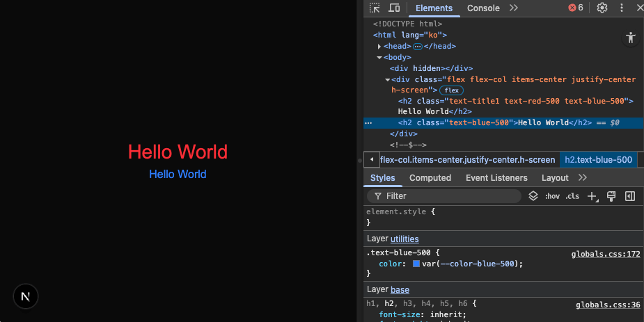The width and height of the screenshot is (644, 322).
Task: Expand the head element node
Action: coord(379,47)
